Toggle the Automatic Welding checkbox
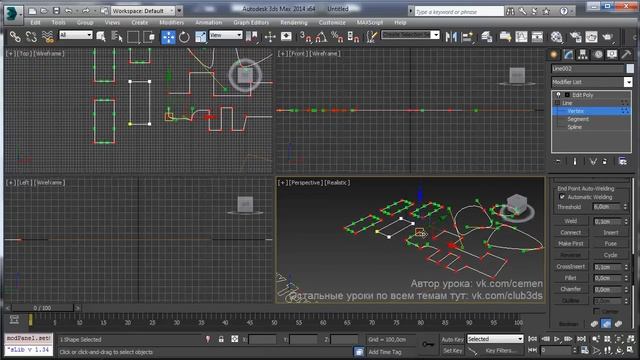The height and width of the screenshot is (360, 640). click(x=562, y=197)
